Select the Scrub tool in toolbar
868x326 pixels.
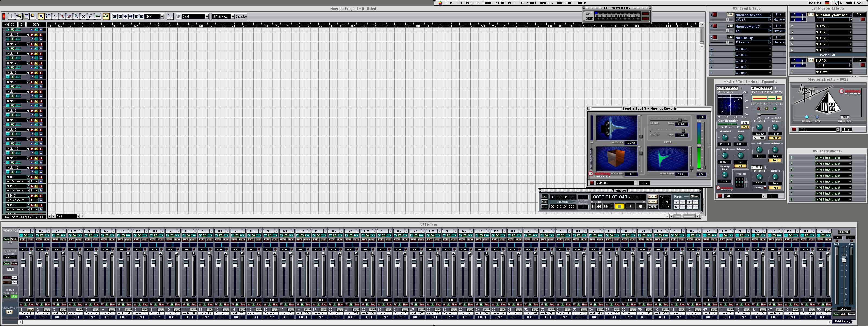tap(98, 16)
